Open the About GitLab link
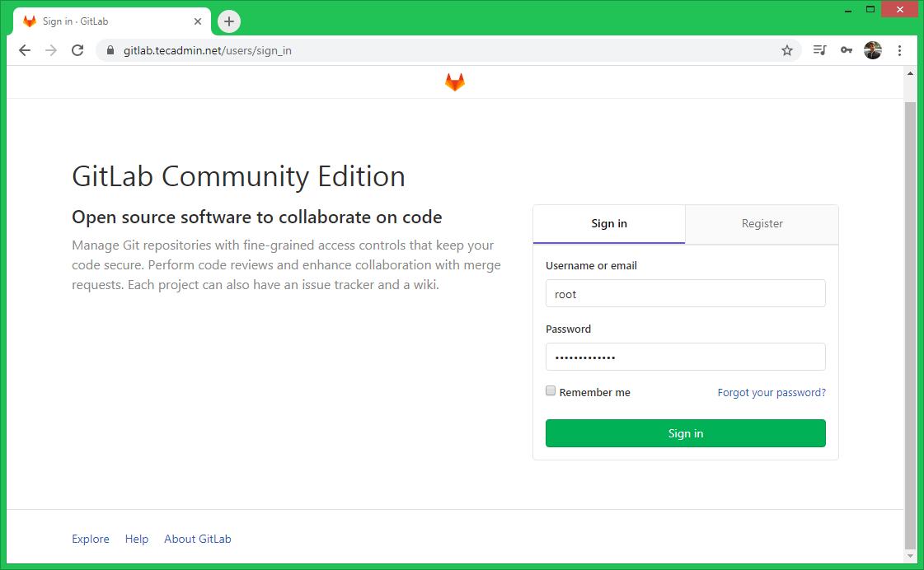Screen dimensions: 924x570 click(x=197, y=539)
